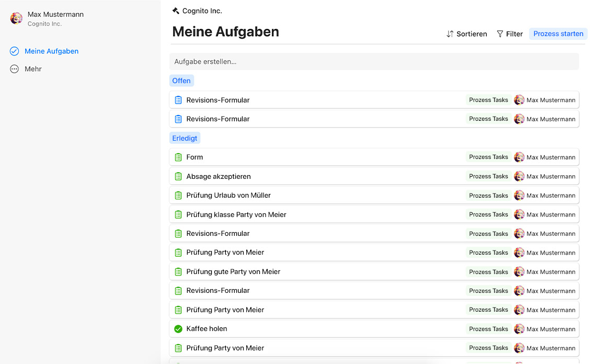Click the three-dot Mehr icon in the sidebar

[x=15, y=69]
